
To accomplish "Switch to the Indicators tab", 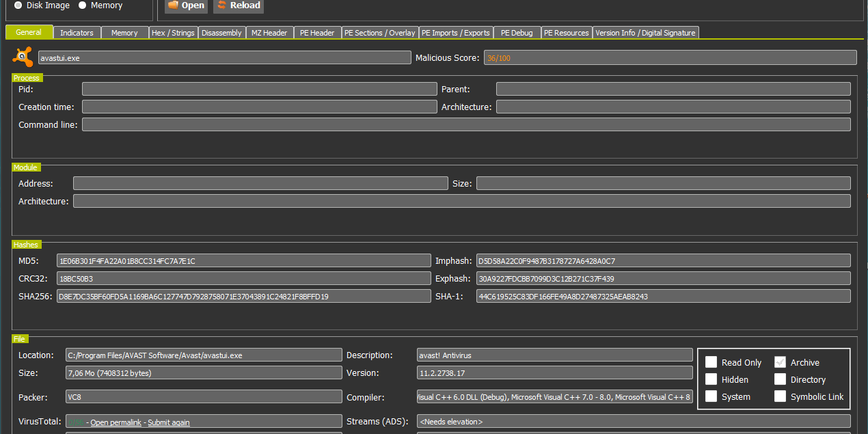I will click(77, 33).
